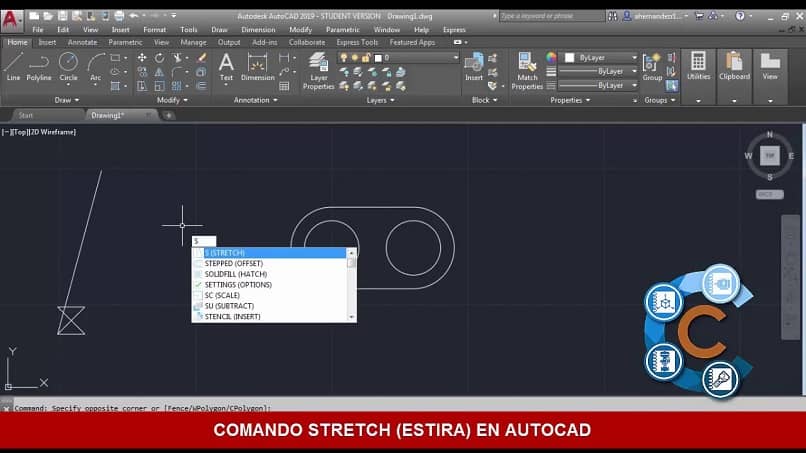Viewport: 806px width, 453px height.
Task: Open the ByLayer color dropdown
Action: [600, 58]
